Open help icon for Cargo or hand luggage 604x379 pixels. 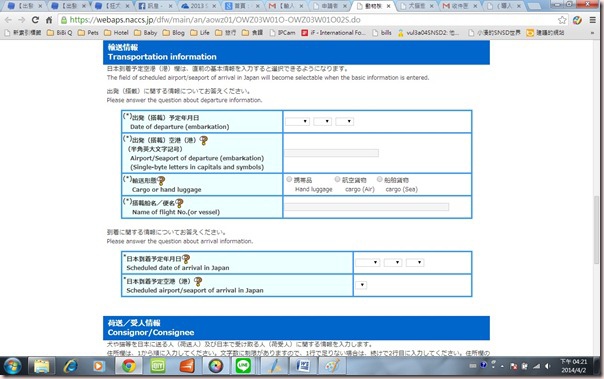161,180
